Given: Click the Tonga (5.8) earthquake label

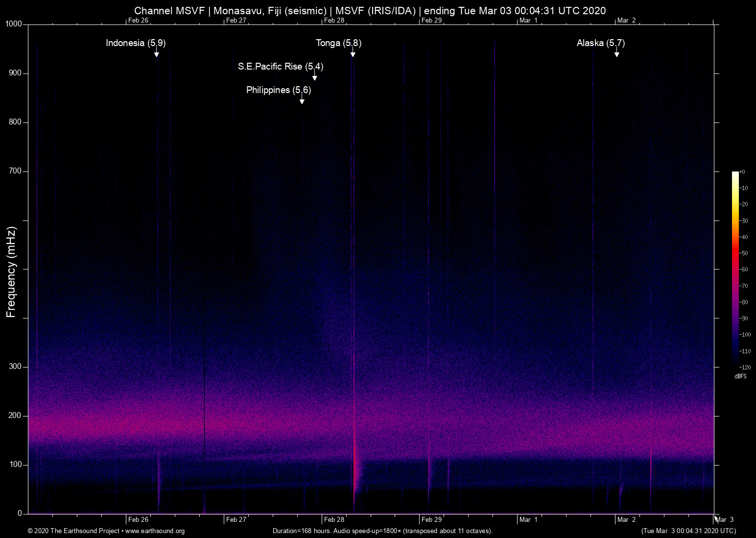Looking at the screenshot, I should click(339, 43).
